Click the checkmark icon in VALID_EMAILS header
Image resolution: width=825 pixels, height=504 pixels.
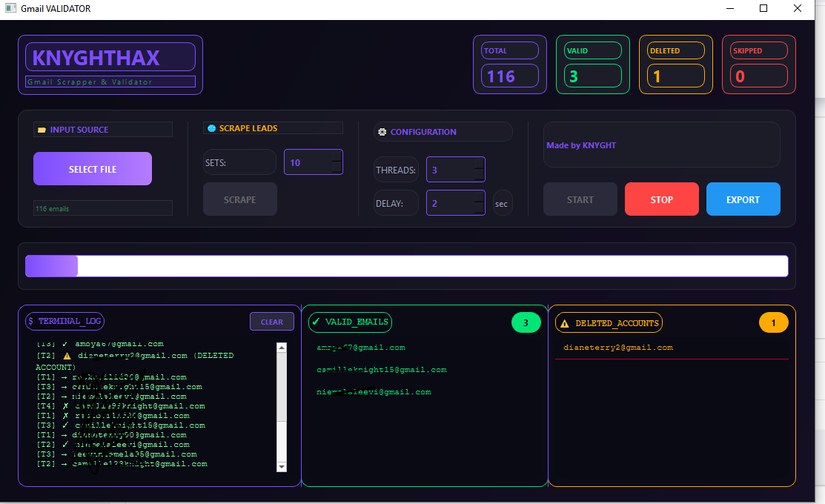(x=317, y=322)
